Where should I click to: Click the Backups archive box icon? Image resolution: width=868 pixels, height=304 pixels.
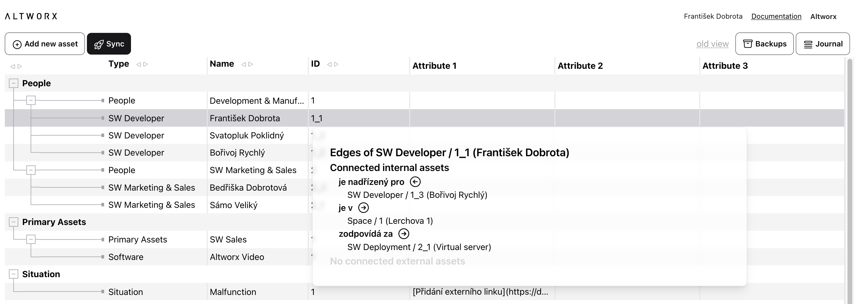coord(747,44)
